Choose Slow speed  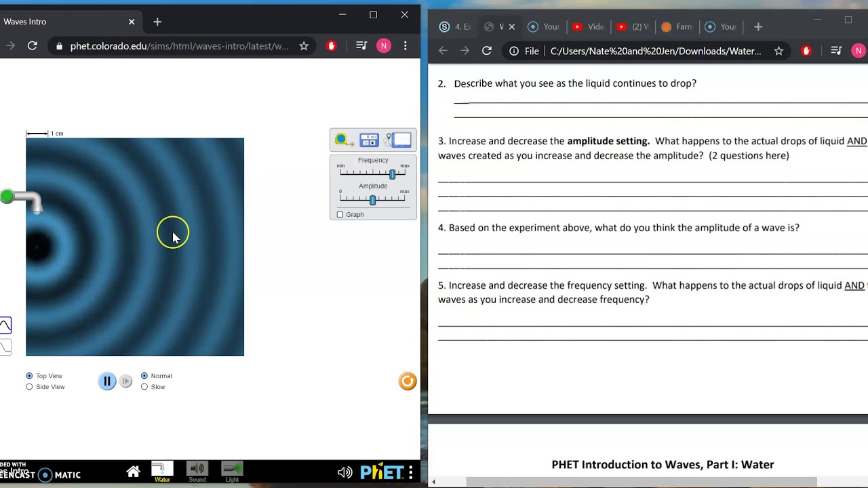point(144,387)
